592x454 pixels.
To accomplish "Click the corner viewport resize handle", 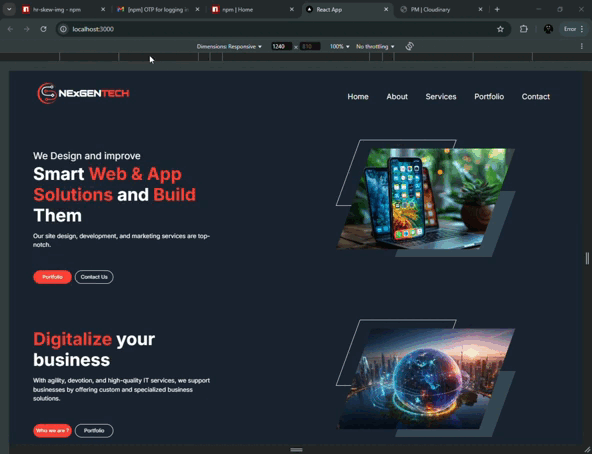I will pos(587,449).
